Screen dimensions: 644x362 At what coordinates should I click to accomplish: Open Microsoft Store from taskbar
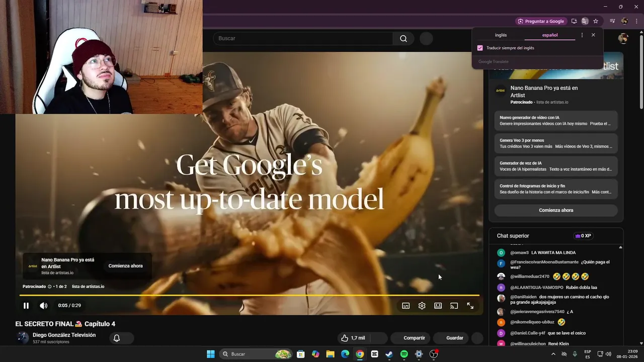tap(300, 354)
